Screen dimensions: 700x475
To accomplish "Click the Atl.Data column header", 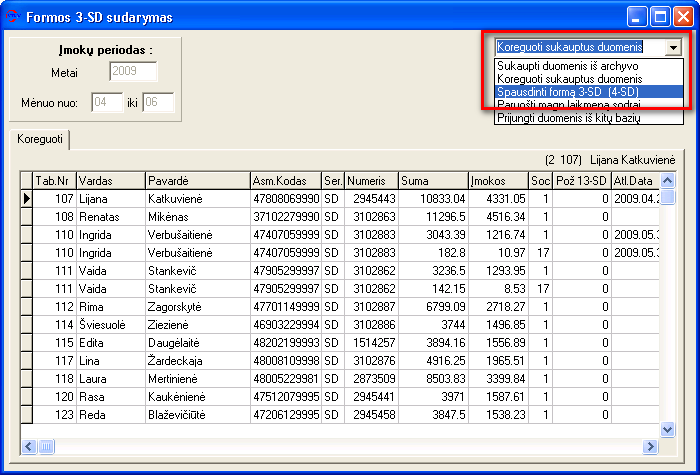I will pos(635,181).
